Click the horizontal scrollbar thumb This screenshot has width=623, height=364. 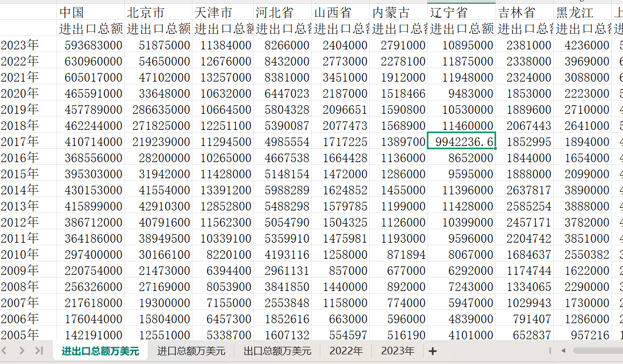point(598,351)
